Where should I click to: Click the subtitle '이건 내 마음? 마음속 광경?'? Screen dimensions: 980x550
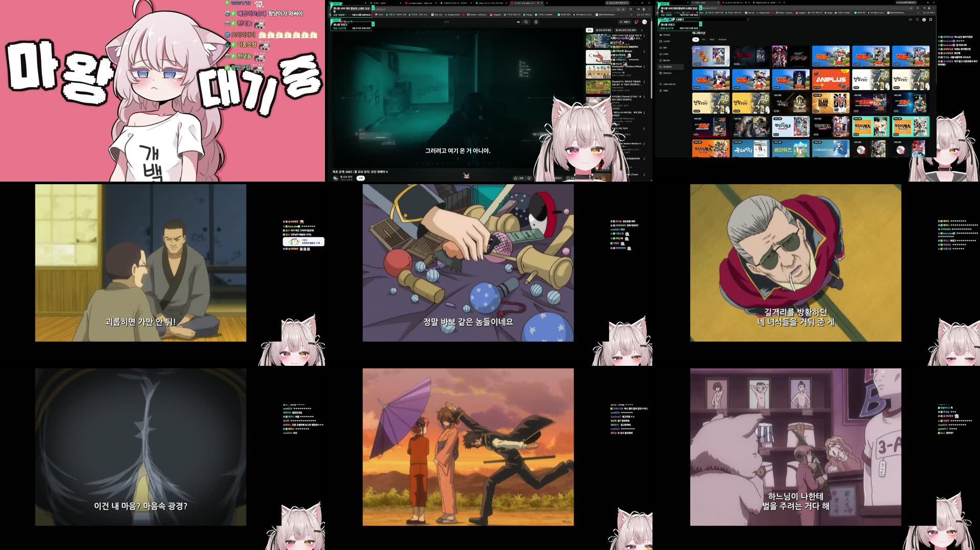tap(141, 506)
